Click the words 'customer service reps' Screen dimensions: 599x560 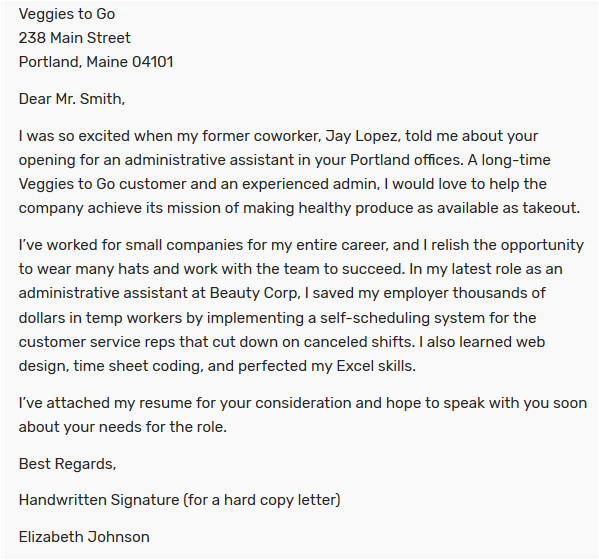pyautogui.click(x=97, y=342)
